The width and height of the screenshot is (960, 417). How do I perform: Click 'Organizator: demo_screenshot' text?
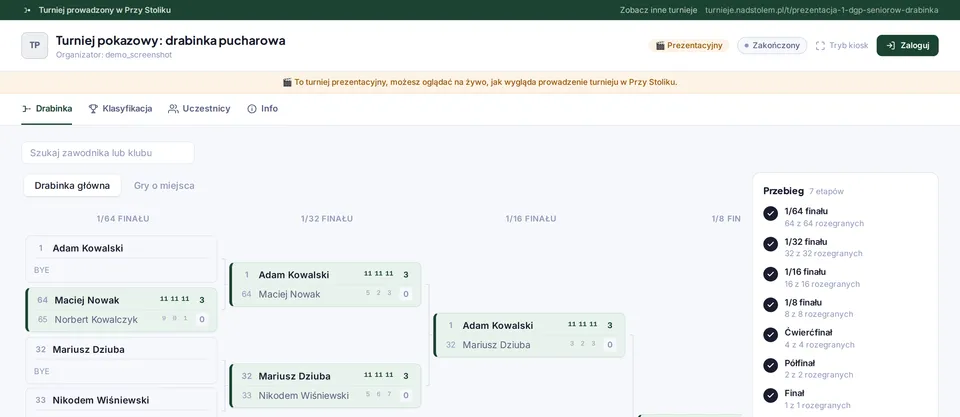click(x=114, y=54)
